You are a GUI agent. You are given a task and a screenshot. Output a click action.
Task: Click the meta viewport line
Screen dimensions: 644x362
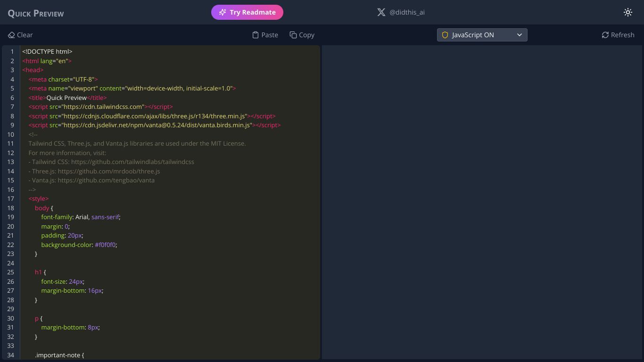[132, 88]
